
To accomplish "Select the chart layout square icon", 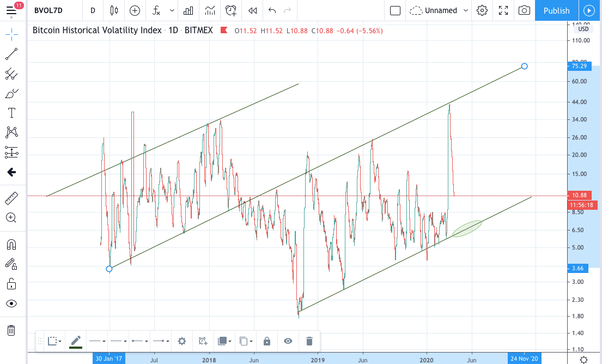I will coord(395,11).
